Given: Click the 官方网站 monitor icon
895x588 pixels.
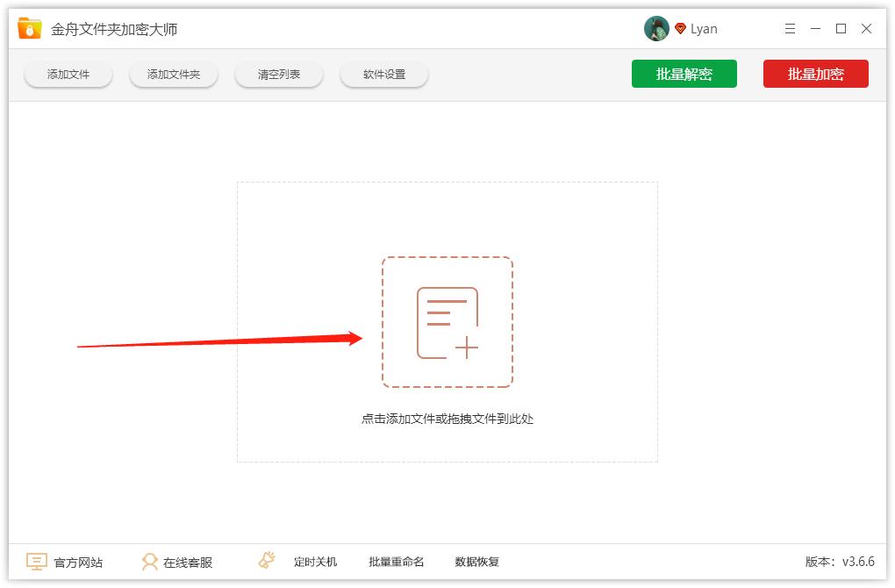Looking at the screenshot, I should [x=35, y=561].
